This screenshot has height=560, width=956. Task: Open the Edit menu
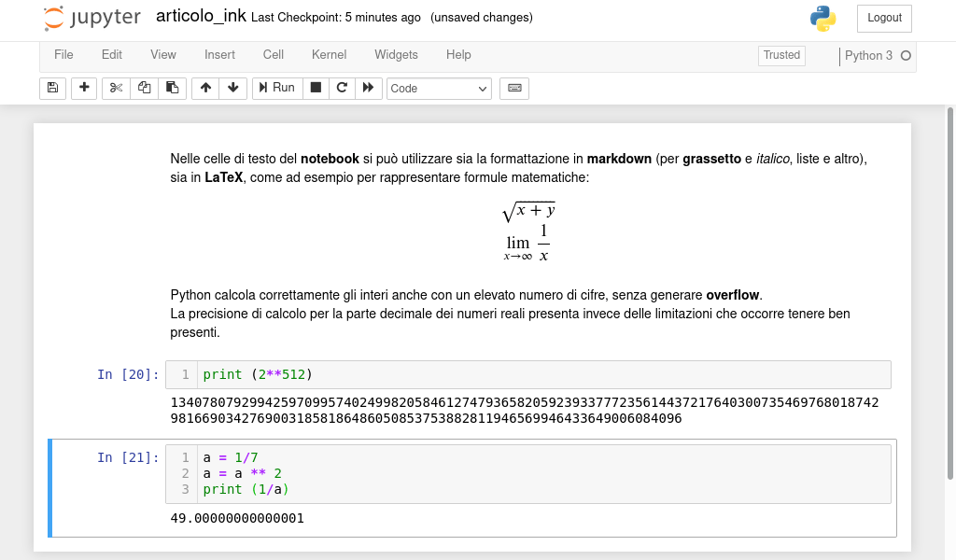(x=112, y=55)
